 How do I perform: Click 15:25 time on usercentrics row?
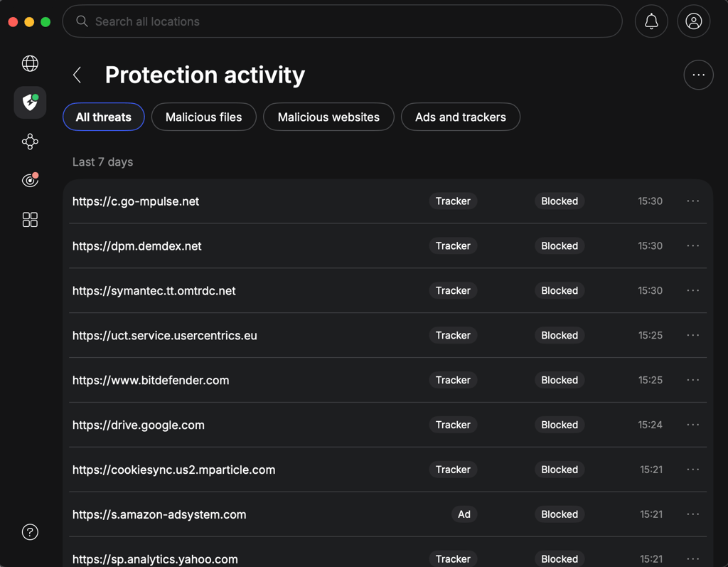pyautogui.click(x=650, y=335)
